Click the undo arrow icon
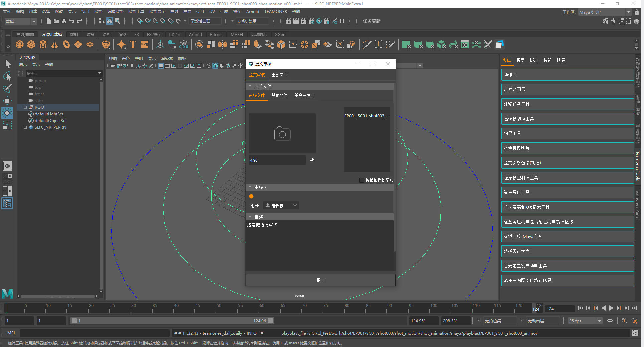The height and width of the screenshot is (347, 644). (71, 21)
